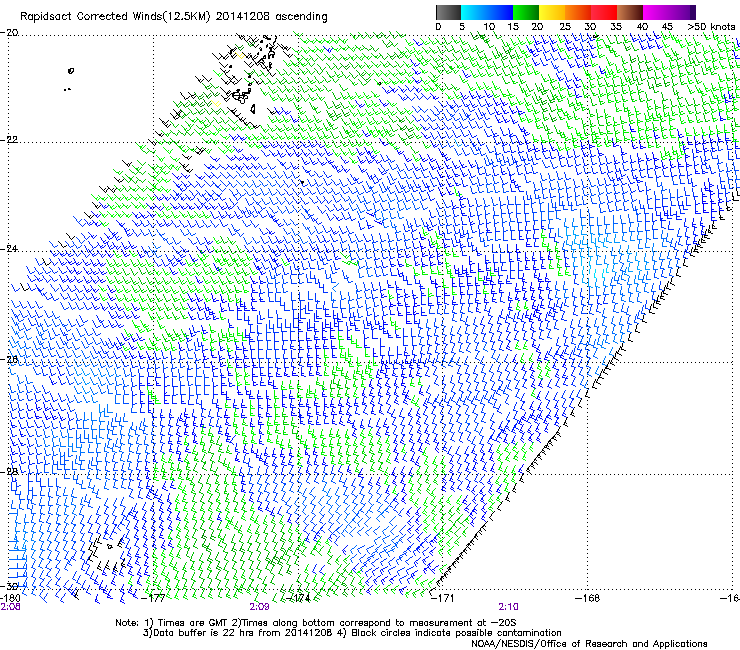
Task: Click the green 15-20 knots legend color
Action: click(526, 12)
